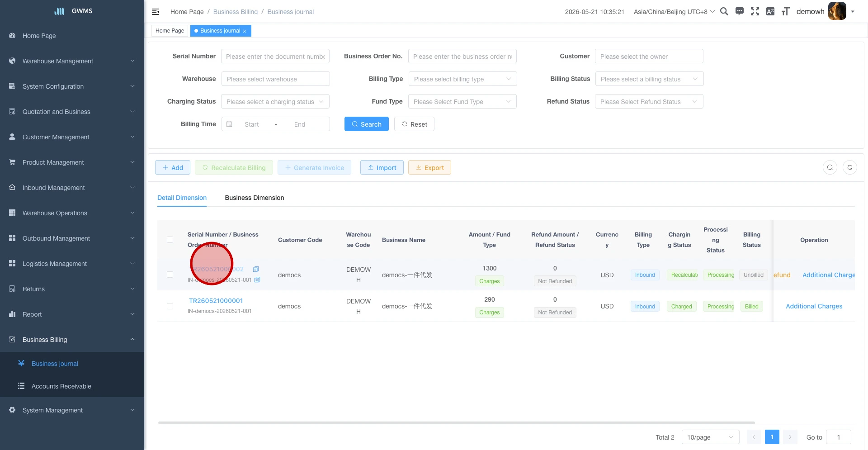Click the blue Search button

[x=367, y=124]
